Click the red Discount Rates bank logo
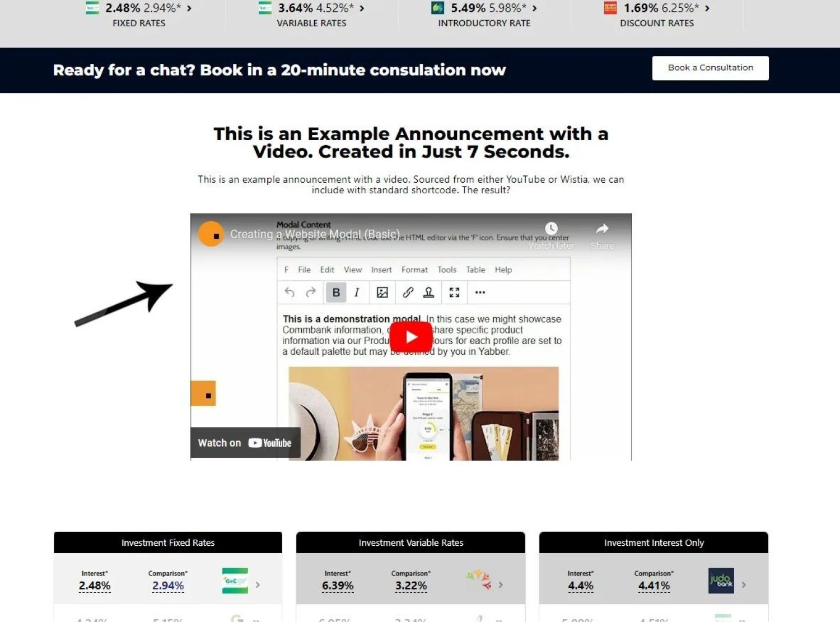 coord(610,8)
